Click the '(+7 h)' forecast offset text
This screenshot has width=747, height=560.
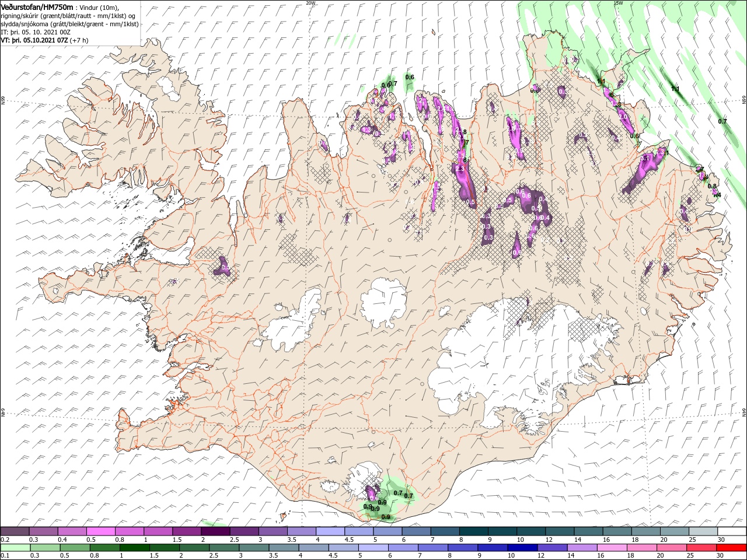79,40
